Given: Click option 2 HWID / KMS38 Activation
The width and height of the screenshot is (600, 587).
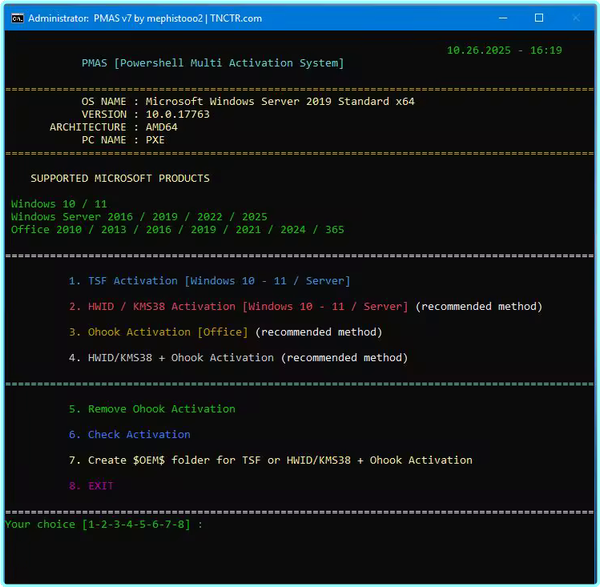Looking at the screenshot, I should [x=305, y=307].
